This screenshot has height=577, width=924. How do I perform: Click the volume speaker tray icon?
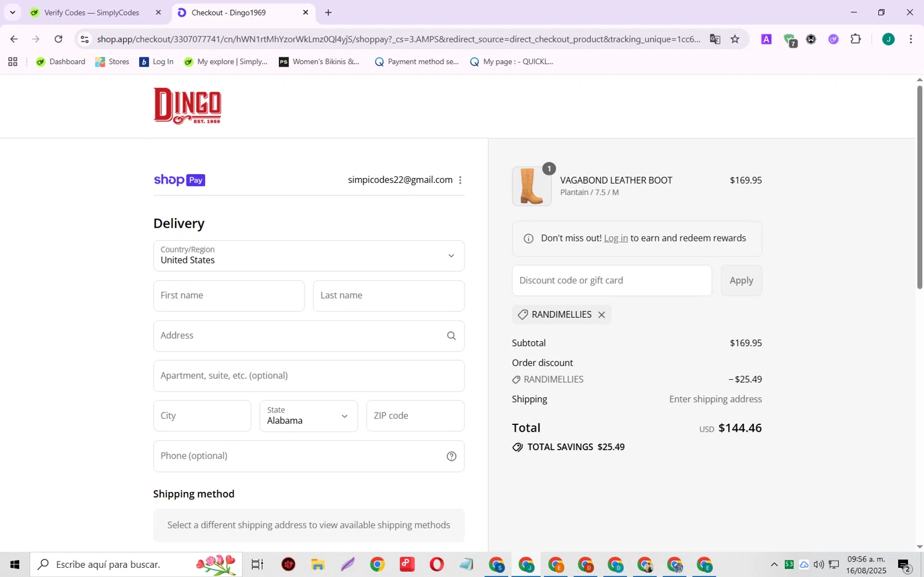[819, 564]
